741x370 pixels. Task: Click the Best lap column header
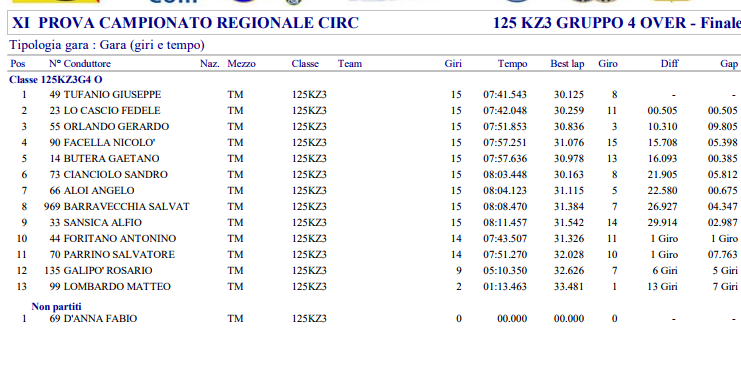(x=567, y=64)
